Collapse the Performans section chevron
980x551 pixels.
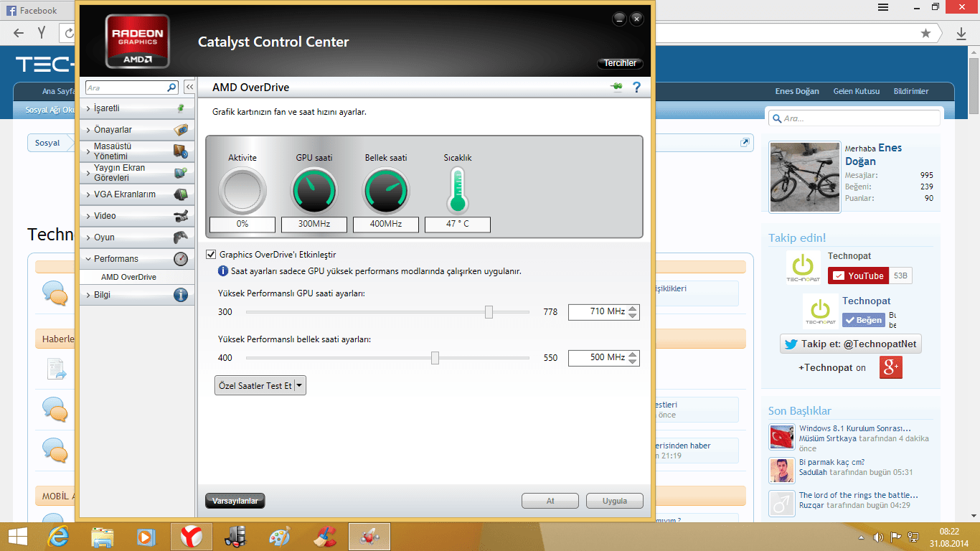pyautogui.click(x=88, y=259)
